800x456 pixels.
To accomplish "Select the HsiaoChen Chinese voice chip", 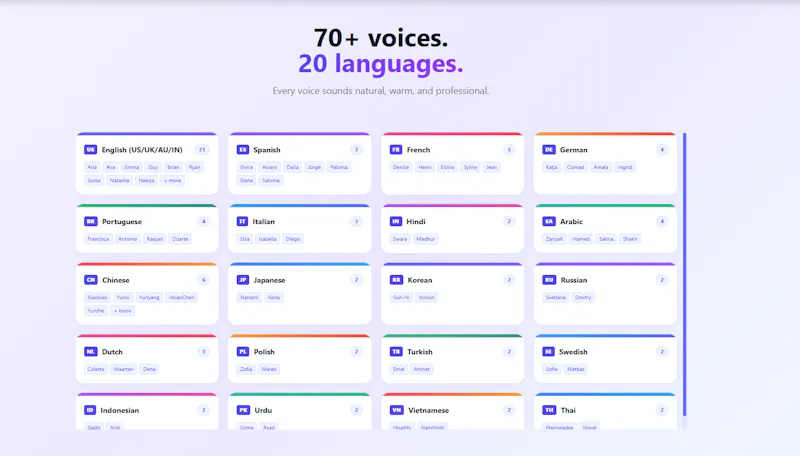I will click(x=181, y=297).
